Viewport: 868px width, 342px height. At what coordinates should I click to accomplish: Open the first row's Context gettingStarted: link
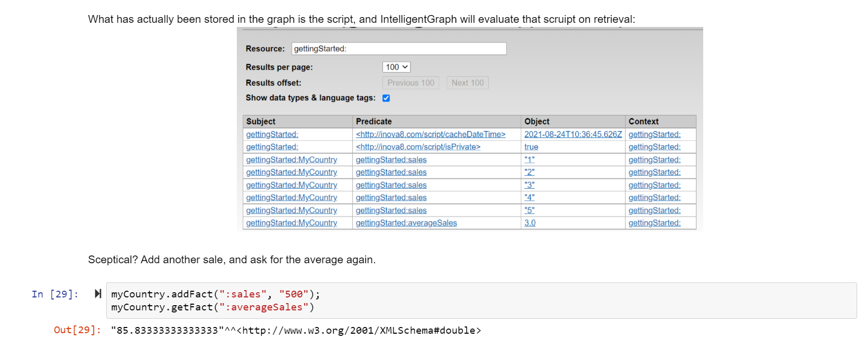coord(654,134)
